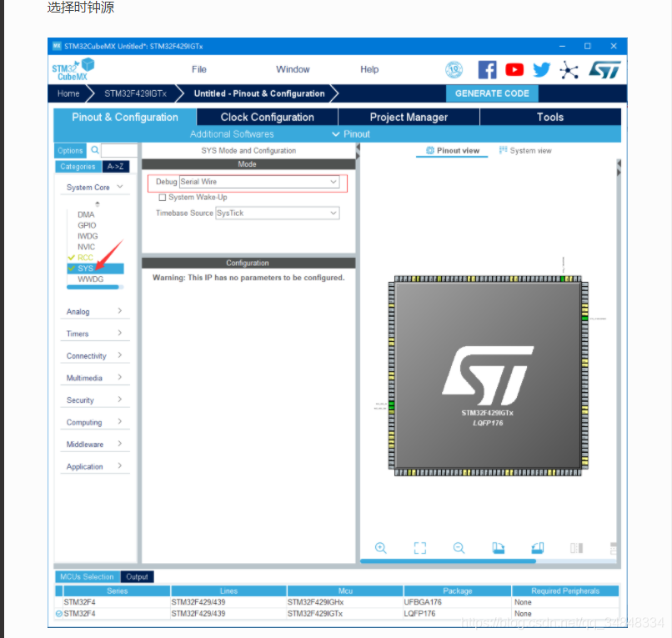Screen dimensions: 672x638
Task: Switch to System view
Action: (525, 150)
